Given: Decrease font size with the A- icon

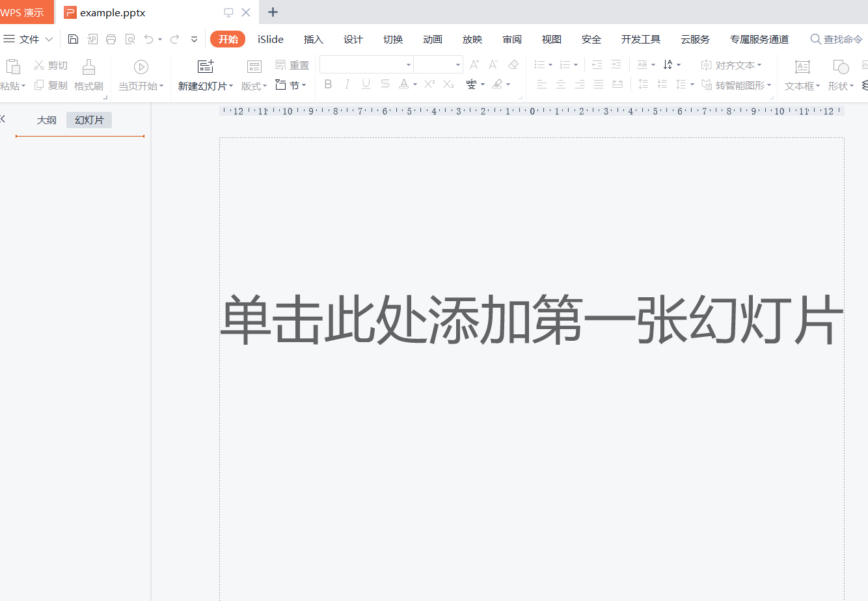Looking at the screenshot, I should click(x=493, y=64).
